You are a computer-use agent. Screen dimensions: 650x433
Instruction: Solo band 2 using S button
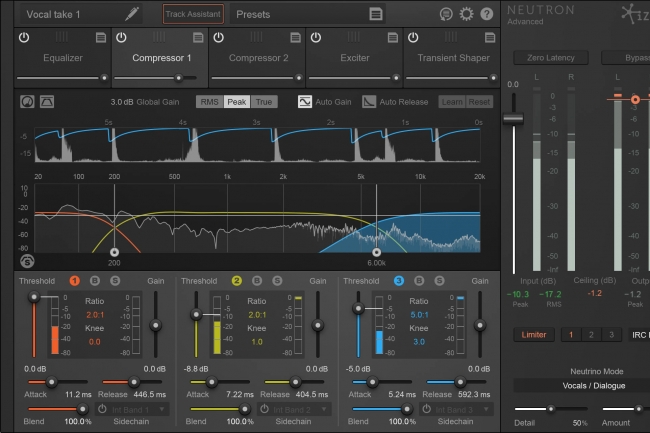(x=277, y=281)
